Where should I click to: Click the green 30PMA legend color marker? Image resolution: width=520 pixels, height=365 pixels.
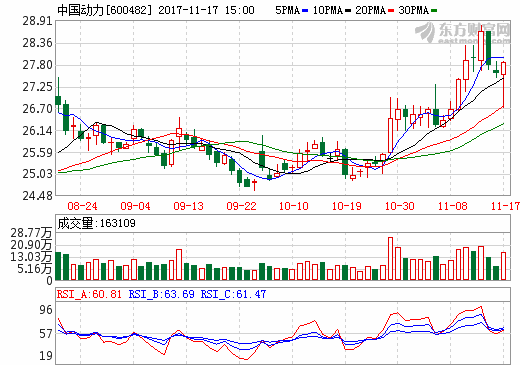pos(434,11)
